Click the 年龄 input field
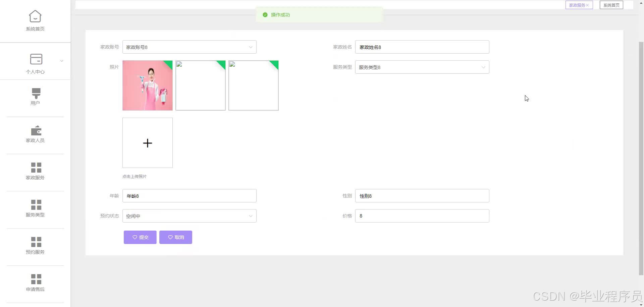 point(189,196)
